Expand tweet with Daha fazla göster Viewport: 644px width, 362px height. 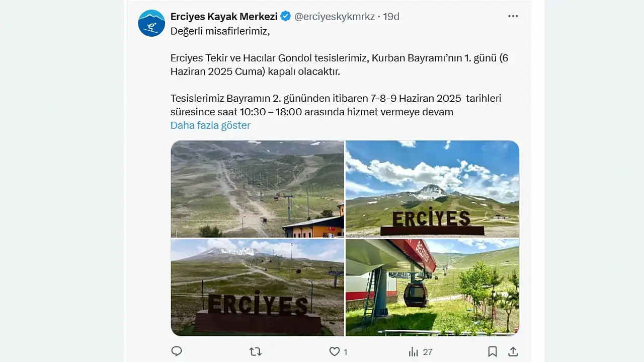[210, 125]
